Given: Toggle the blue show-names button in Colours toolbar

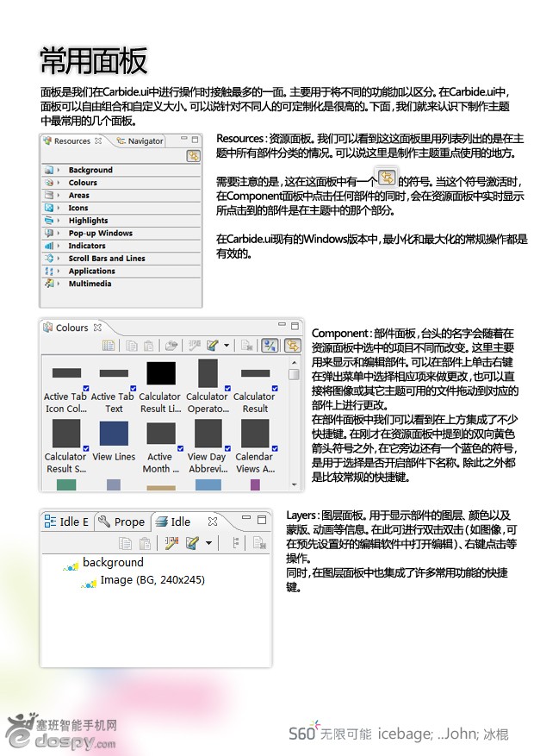Looking at the screenshot, I should tap(270, 345).
